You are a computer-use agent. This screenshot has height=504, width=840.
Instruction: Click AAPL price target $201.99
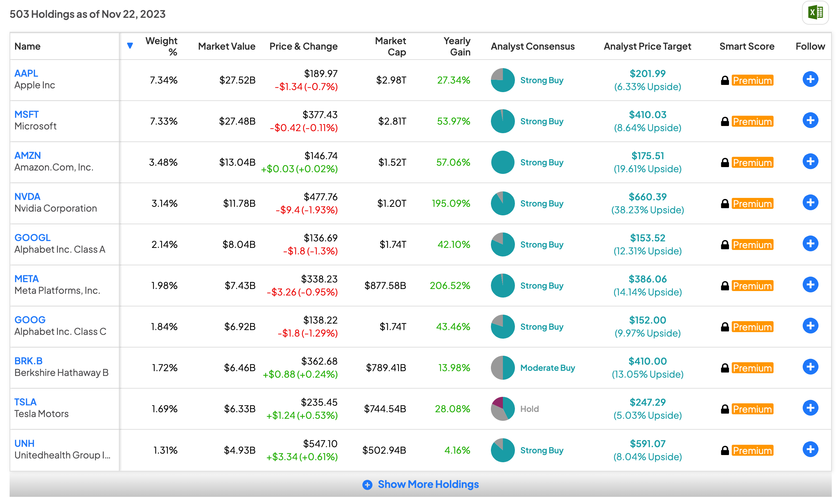click(647, 74)
